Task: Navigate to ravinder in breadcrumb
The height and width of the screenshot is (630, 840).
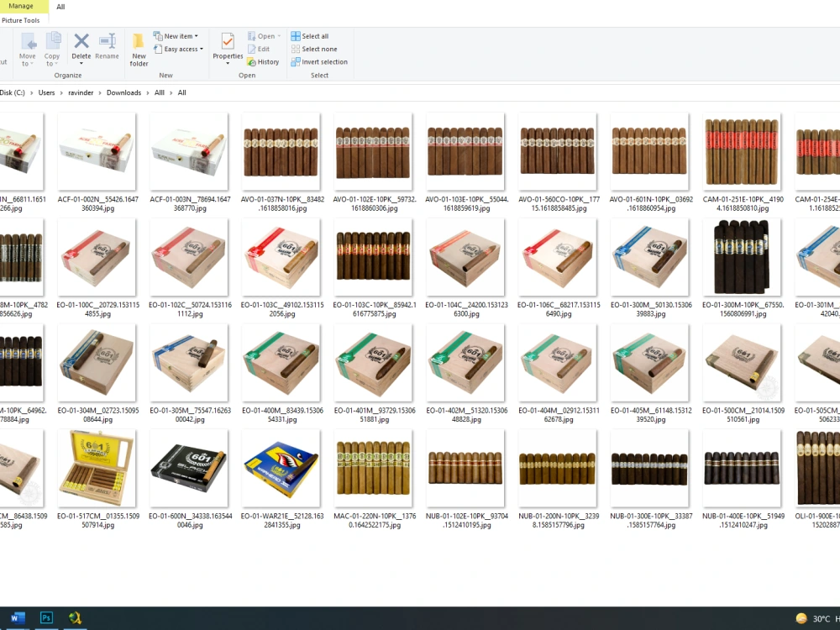Action: pyautogui.click(x=81, y=92)
